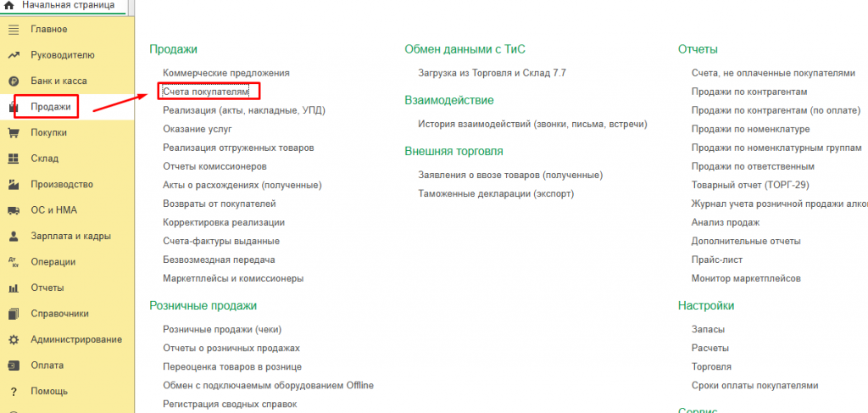Open Розничные продажи (чеки)
868x413 pixels.
[223, 329]
